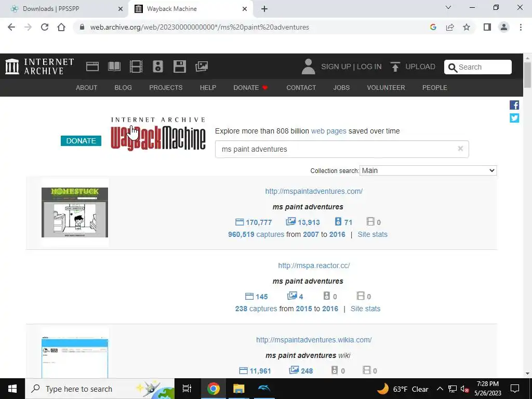Share page on Facebook
Screen dimensions: 532x399
pyautogui.click(x=514, y=105)
